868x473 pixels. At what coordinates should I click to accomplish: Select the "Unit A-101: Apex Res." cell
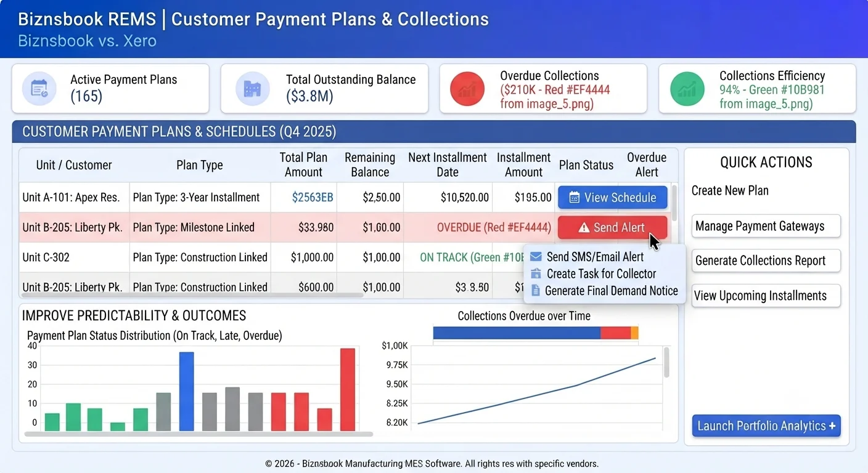(74, 198)
